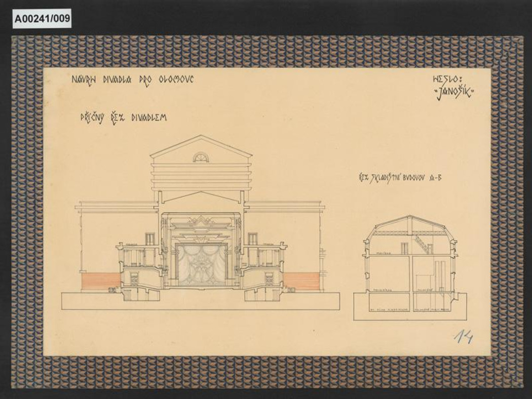Select the motto "JANOŠÍK"
The height and width of the screenshot is (399, 532).
click(453, 92)
